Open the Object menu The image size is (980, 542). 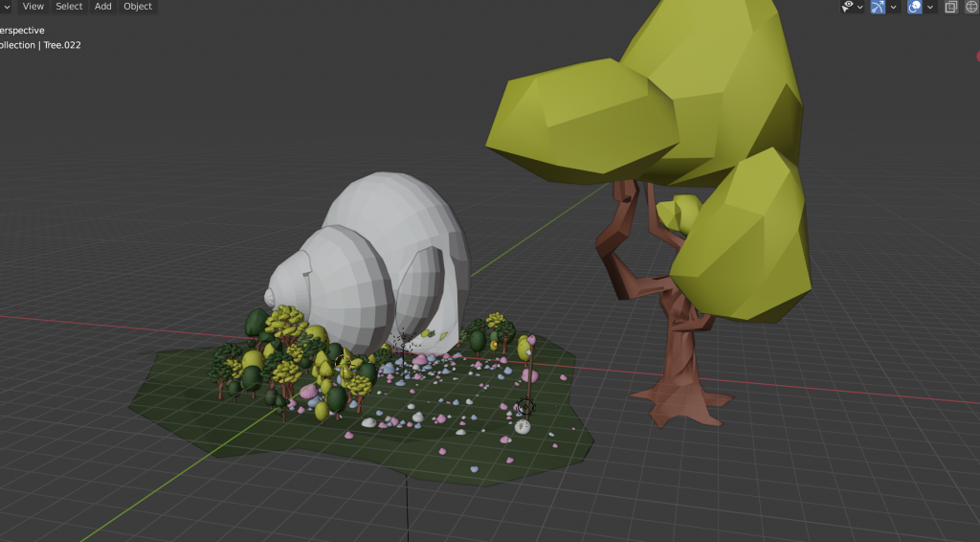tap(138, 7)
